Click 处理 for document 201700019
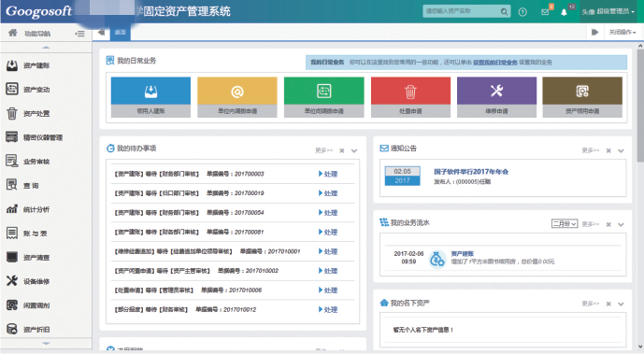 click(x=328, y=193)
